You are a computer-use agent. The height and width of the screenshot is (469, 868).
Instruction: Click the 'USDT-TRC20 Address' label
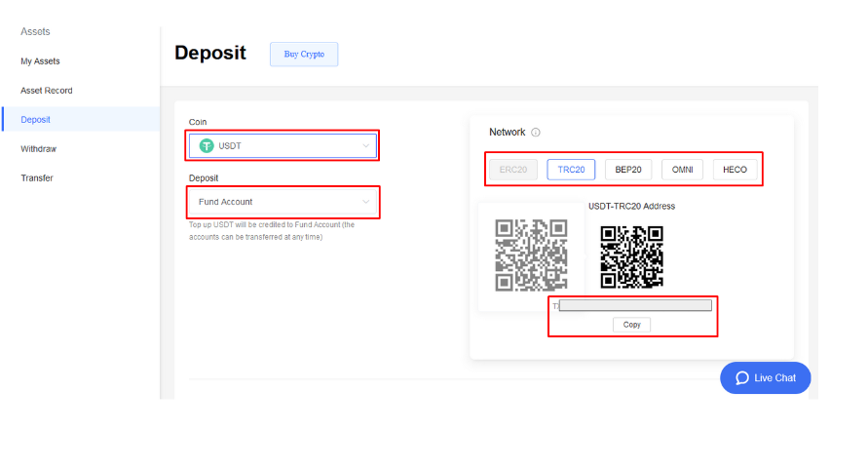(631, 207)
